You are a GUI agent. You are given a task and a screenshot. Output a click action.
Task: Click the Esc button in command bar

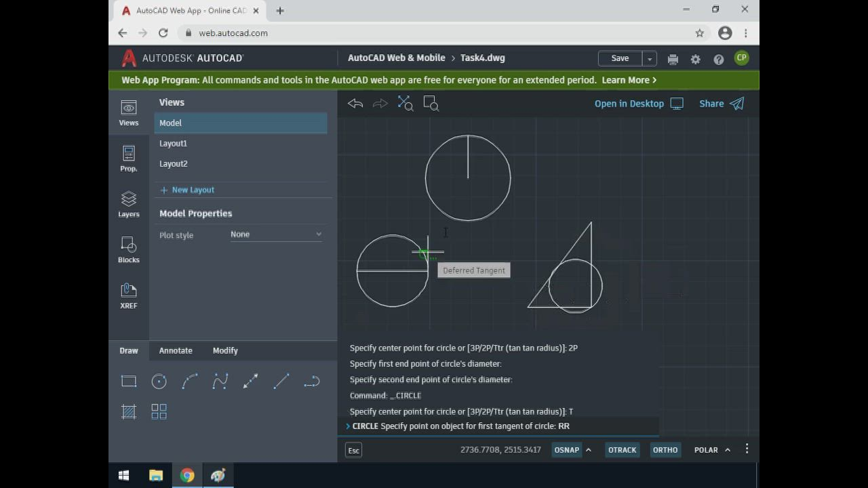[354, 450]
